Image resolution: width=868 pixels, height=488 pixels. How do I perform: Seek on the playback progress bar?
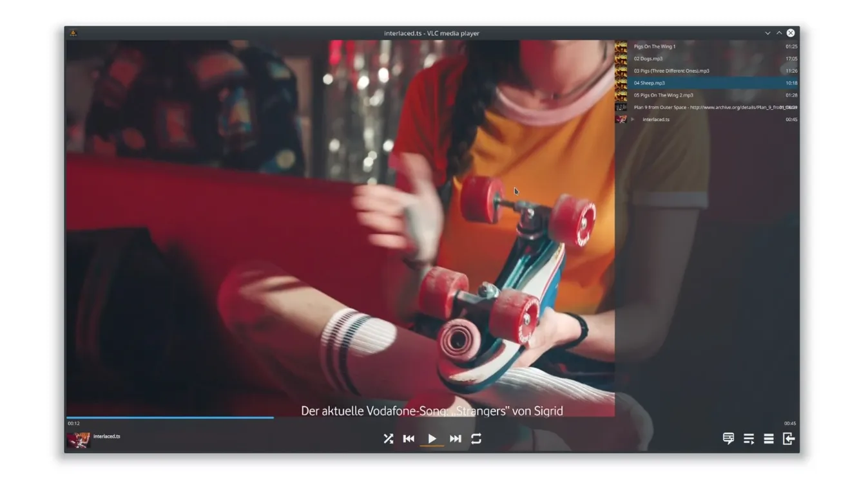432,417
